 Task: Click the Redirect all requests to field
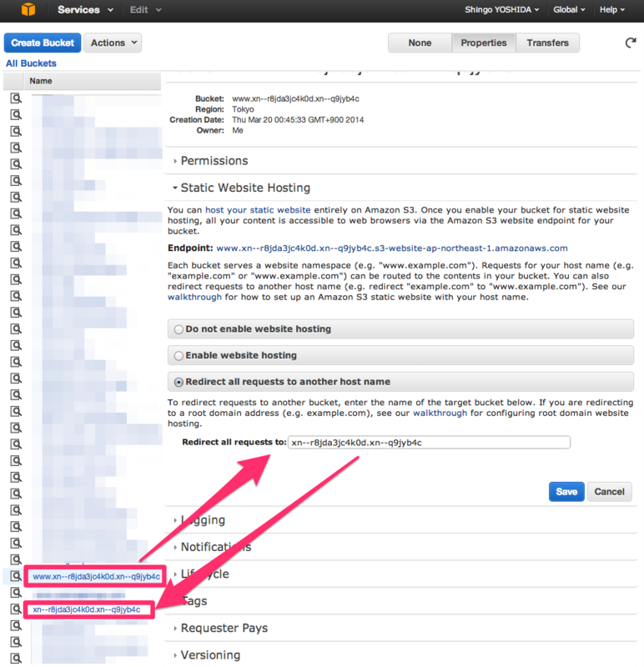click(429, 443)
